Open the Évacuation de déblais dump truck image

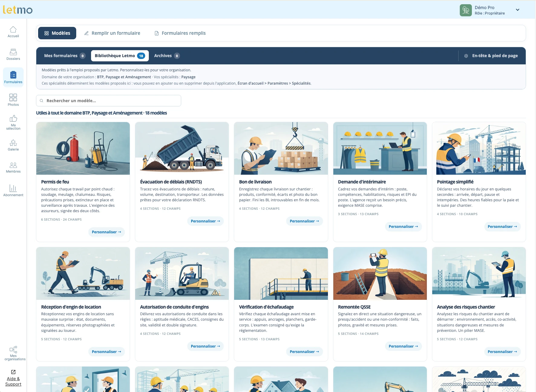(x=182, y=148)
